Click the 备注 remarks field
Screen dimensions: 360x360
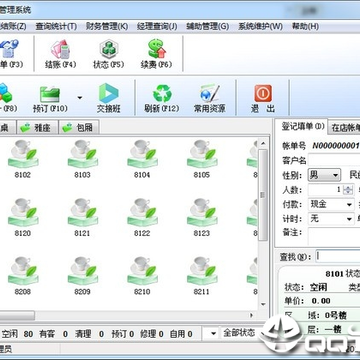pyautogui.click(x=334, y=237)
